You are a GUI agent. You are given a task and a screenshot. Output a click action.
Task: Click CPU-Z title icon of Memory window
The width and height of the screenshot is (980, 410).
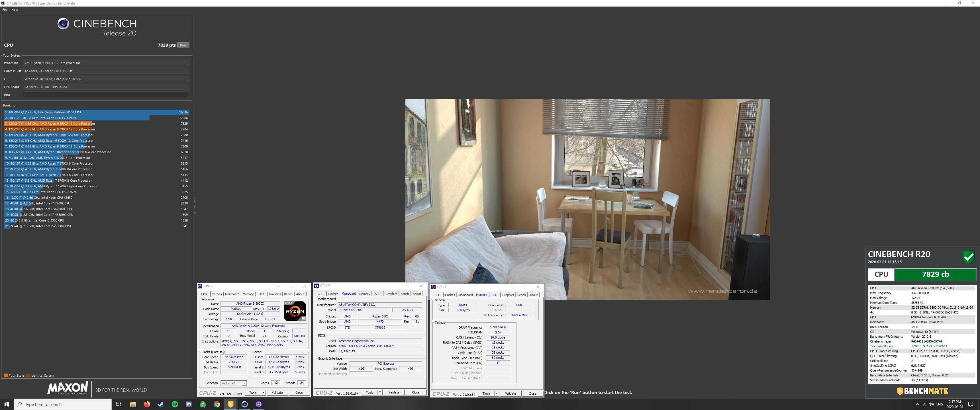(x=433, y=287)
